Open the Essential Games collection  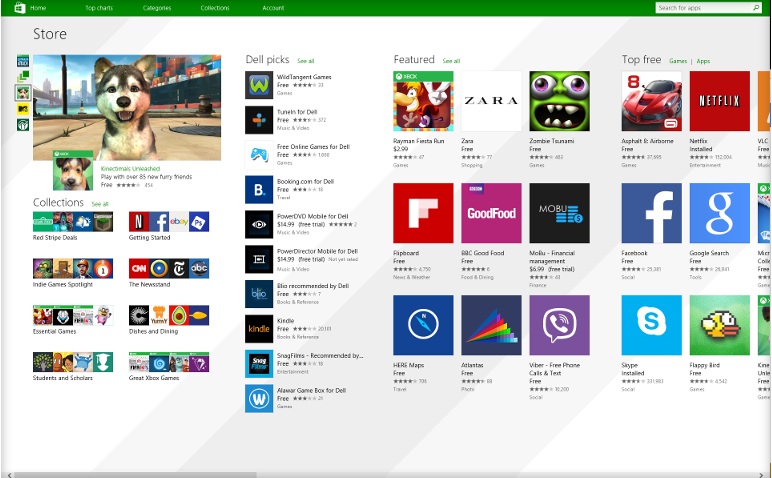tap(73, 315)
